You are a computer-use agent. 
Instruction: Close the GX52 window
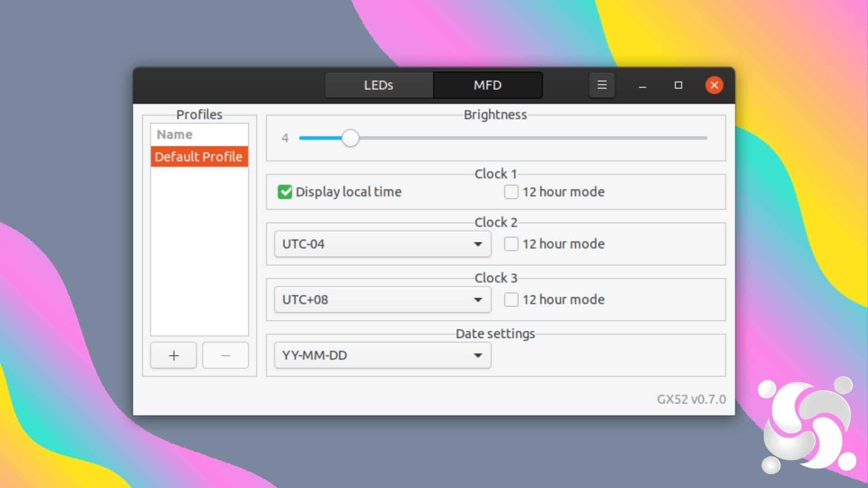pos(714,85)
